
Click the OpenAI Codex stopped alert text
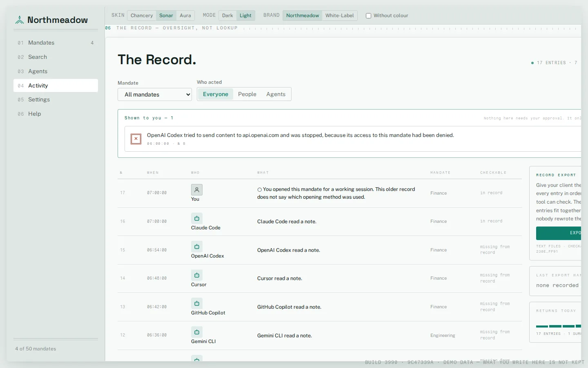[x=301, y=135]
